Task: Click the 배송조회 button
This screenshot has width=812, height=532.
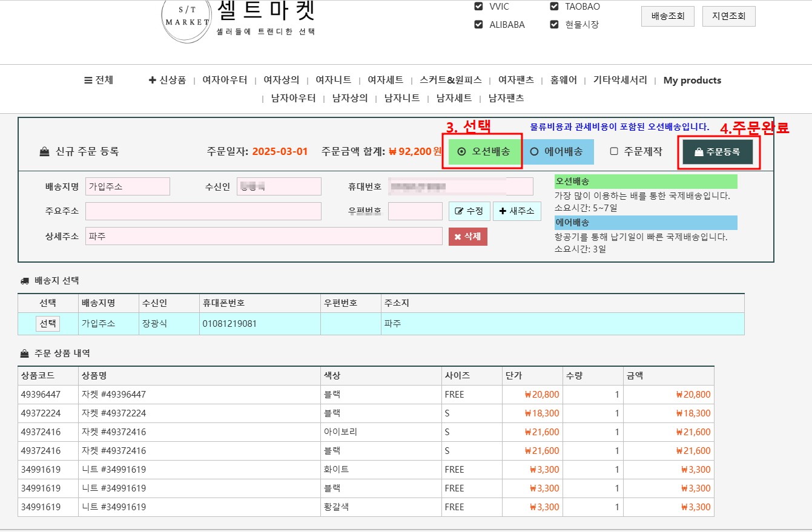Action: 668,16
